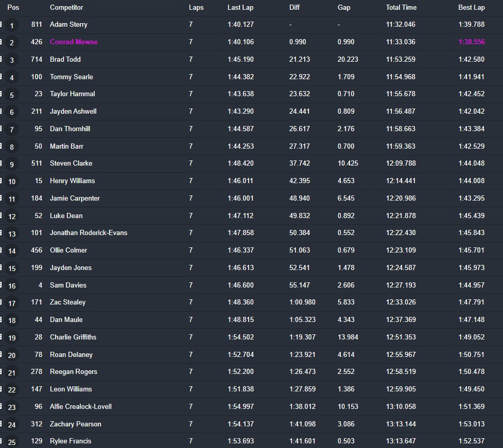Expand Sam Davies' row details

coord(1,285)
